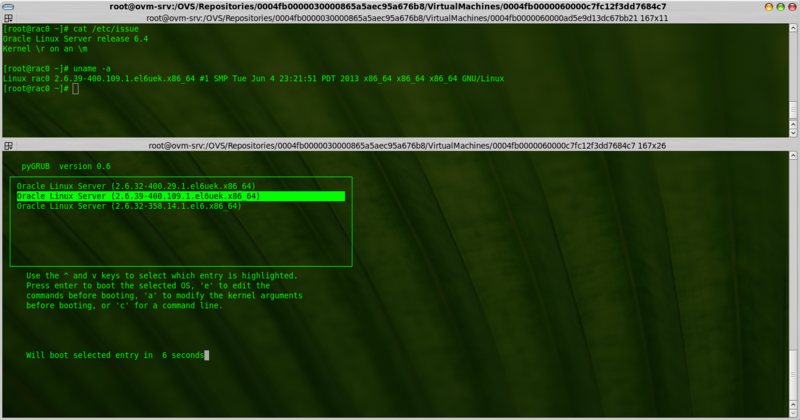
Task: Click 'Use the ^ and v keys' help line
Action: click(x=162, y=276)
